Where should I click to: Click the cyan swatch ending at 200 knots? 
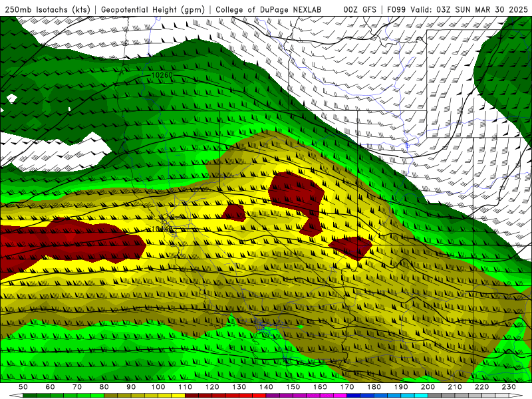(421, 396)
